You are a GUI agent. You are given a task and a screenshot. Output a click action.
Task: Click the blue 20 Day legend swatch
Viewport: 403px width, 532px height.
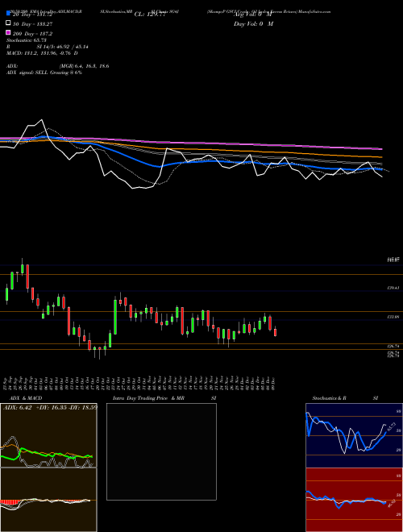pos(8,14)
